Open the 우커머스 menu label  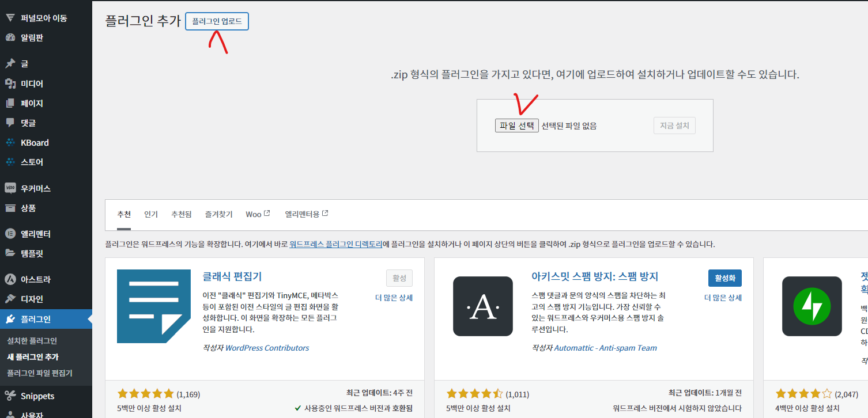[36, 188]
